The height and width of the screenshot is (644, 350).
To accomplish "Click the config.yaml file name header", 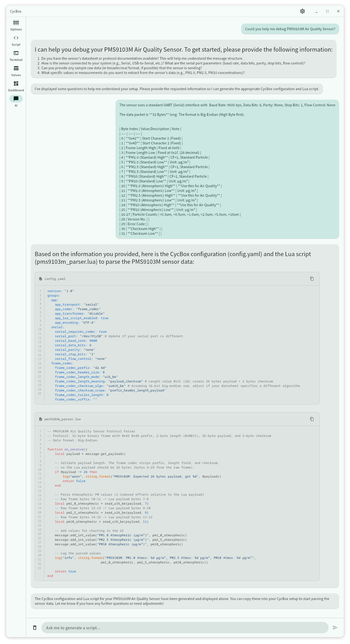I will click(55, 279).
